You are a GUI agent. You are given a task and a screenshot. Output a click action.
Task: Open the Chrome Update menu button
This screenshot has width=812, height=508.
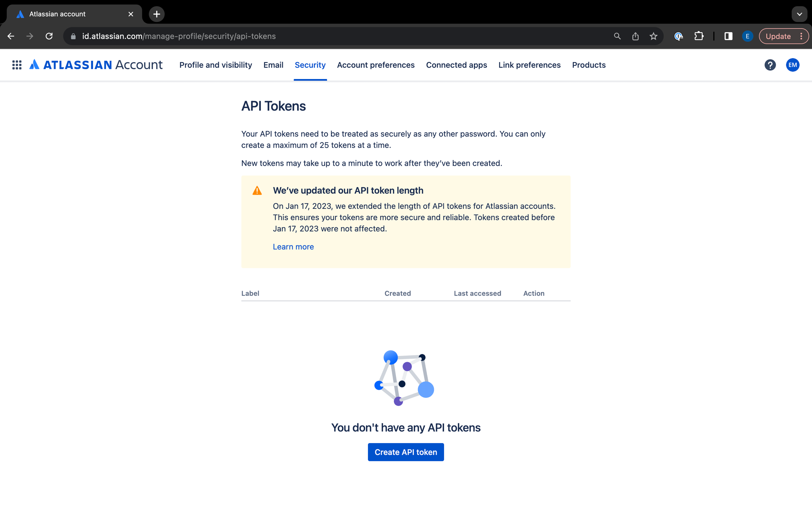click(x=783, y=36)
